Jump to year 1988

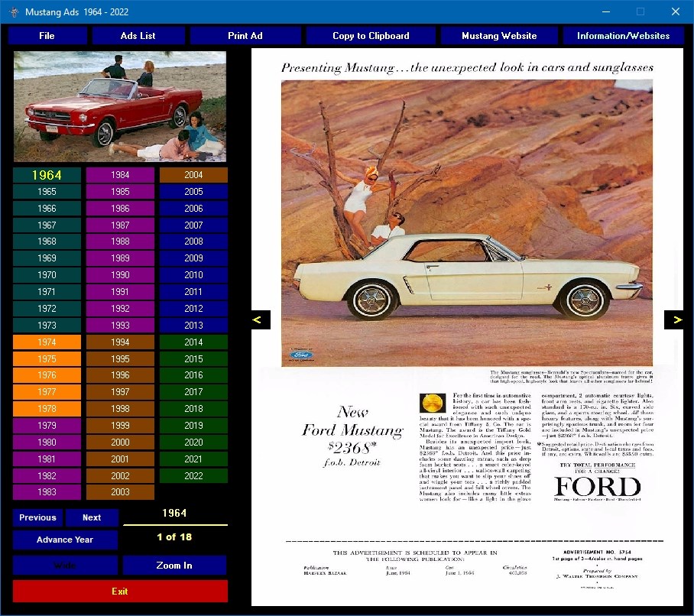pos(121,242)
